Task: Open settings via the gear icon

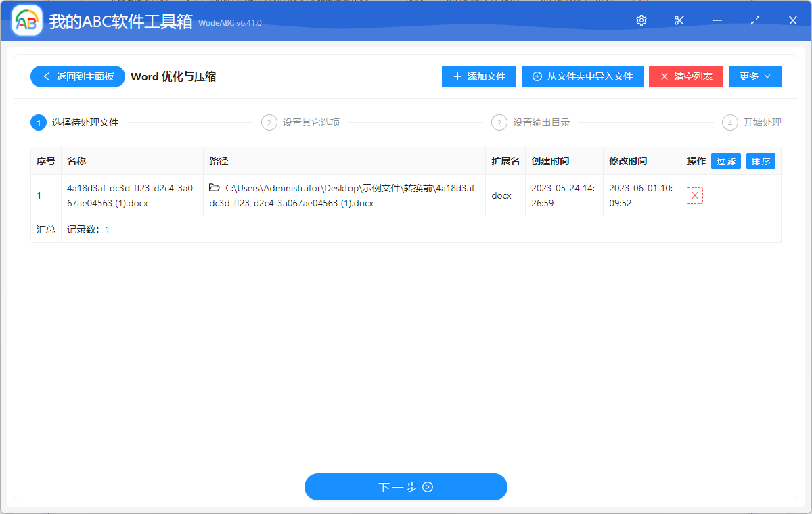Action: click(x=641, y=20)
